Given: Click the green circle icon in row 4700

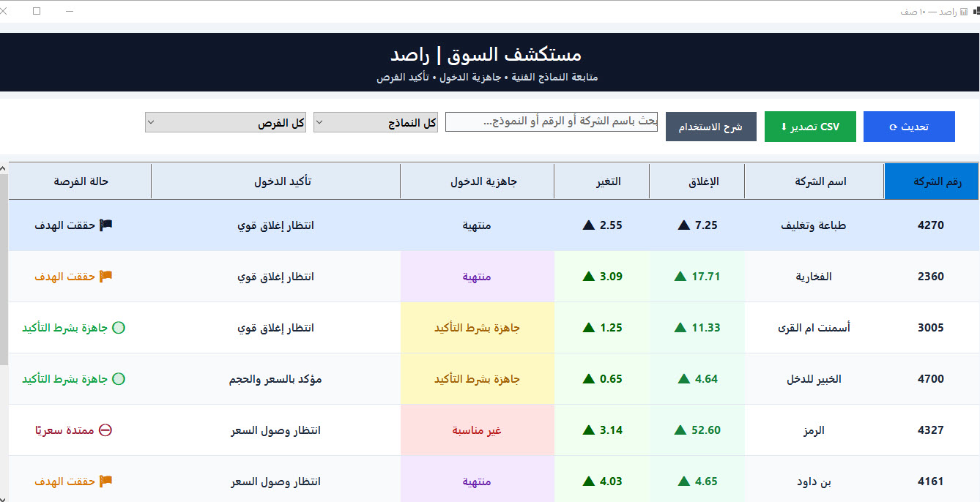Looking at the screenshot, I should [x=119, y=379].
